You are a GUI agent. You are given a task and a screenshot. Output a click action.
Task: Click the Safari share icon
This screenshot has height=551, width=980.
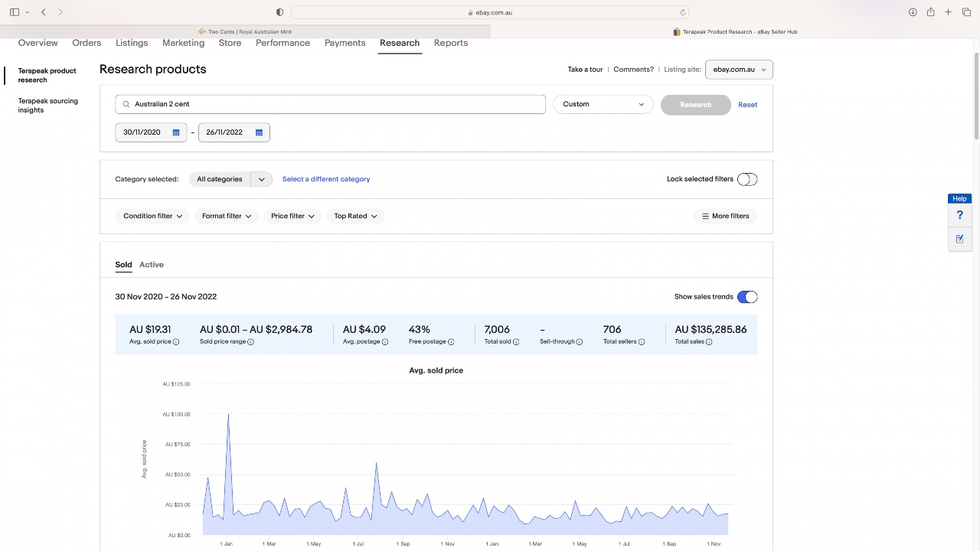[930, 12]
